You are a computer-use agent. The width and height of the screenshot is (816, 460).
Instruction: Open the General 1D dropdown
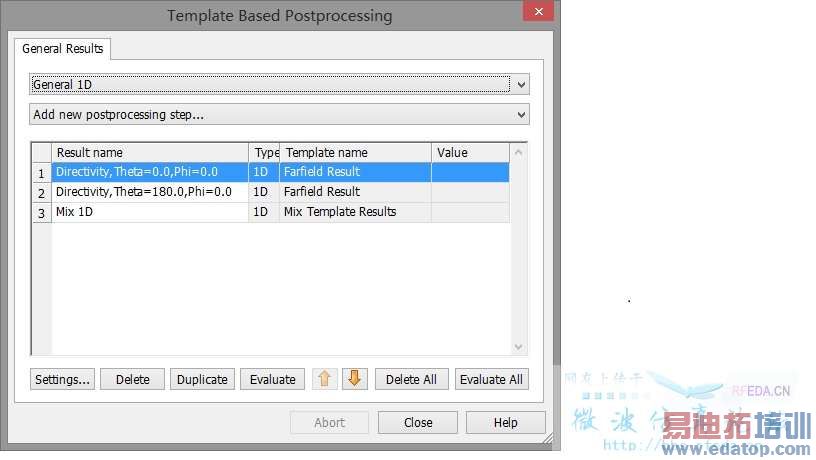pyautogui.click(x=279, y=85)
